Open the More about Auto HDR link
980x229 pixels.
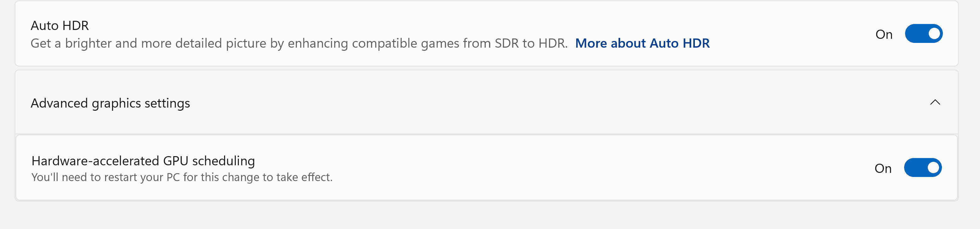[x=642, y=43]
